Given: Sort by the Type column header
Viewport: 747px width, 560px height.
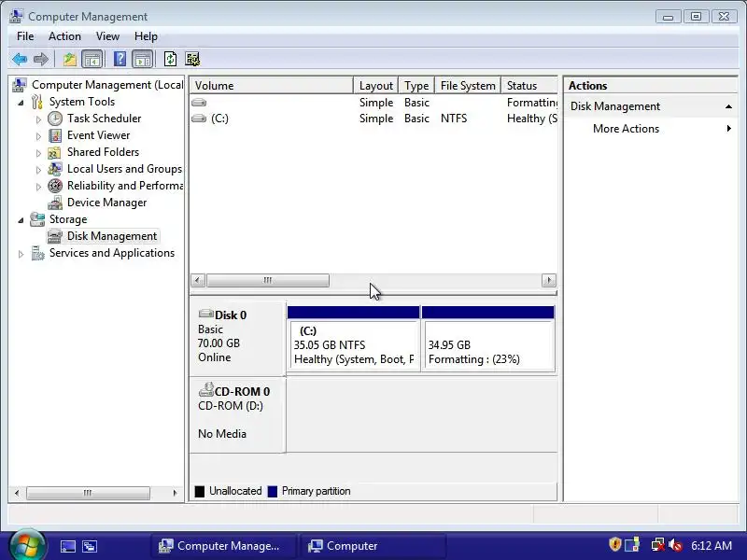Looking at the screenshot, I should point(416,86).
